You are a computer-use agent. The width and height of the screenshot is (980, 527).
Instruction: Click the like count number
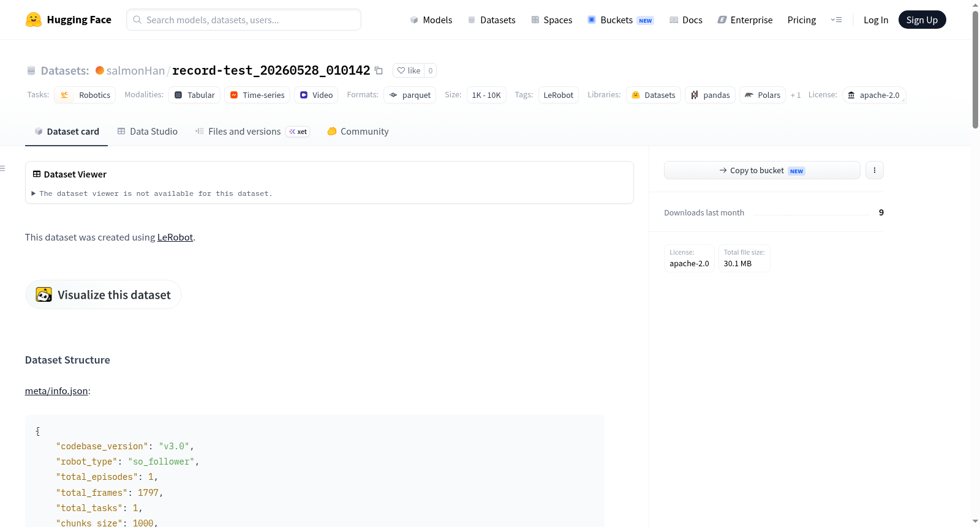pyautogui.click(x=431, y=70)
